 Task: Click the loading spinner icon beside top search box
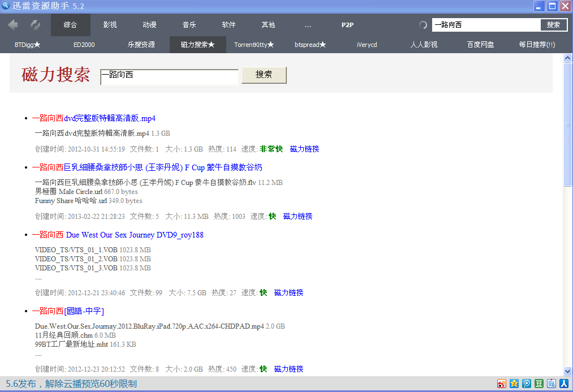423,25
